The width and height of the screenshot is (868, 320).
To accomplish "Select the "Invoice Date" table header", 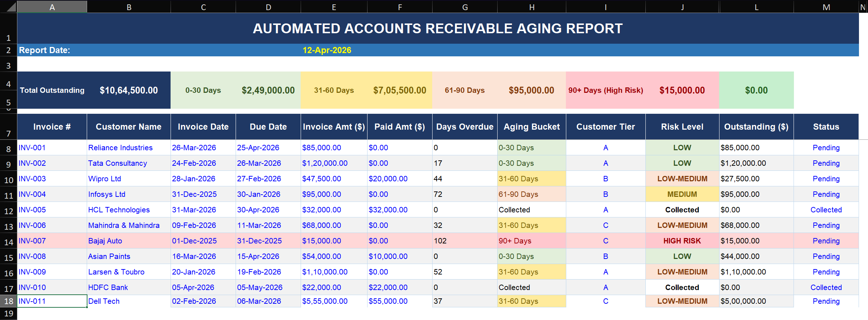I will pyautogui.click(x=203, y=127).
